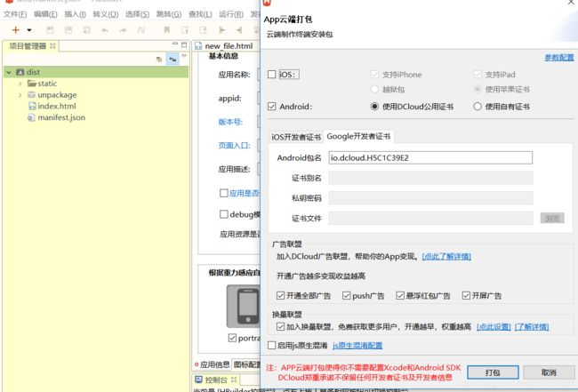The width and height of the screenshot is (578, 392).
Task: Open the 文件(F) menu
Action: pos(15,14)
